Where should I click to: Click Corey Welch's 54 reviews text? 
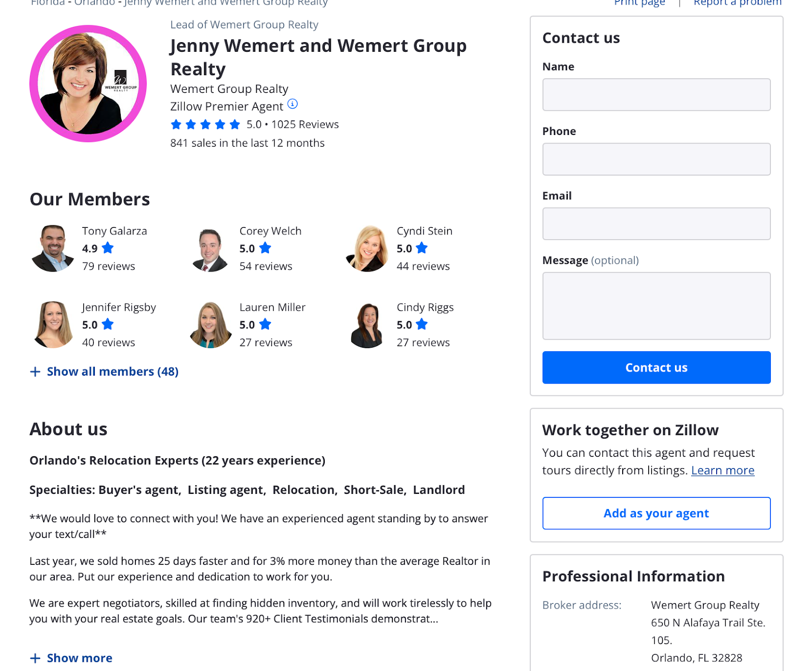pos(266,266)
